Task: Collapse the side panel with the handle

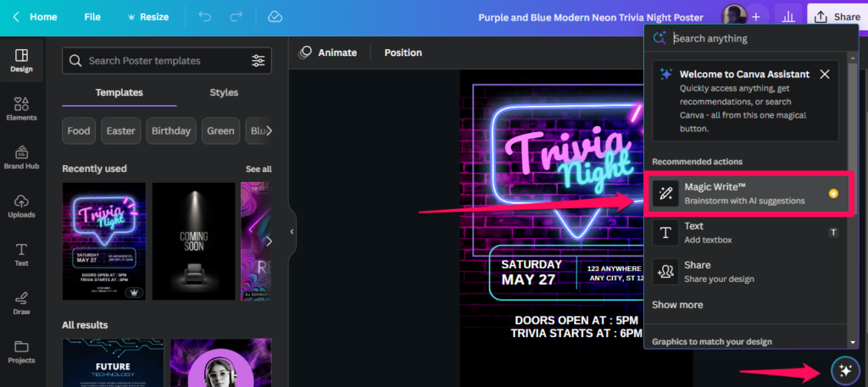Action: click(292, 232)
